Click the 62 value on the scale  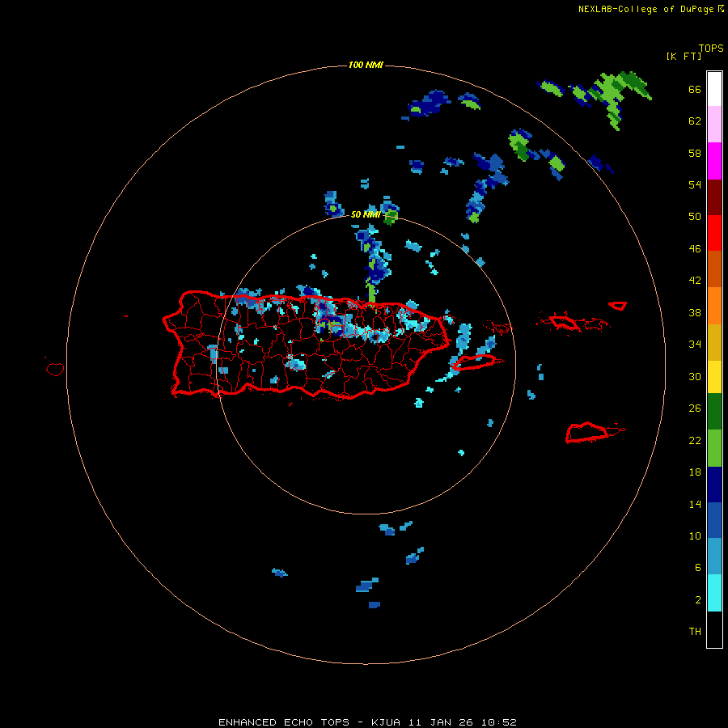coord(695,121)
